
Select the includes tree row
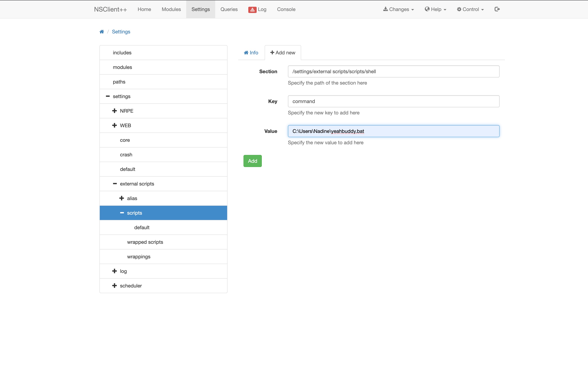(x=163, y=53)
